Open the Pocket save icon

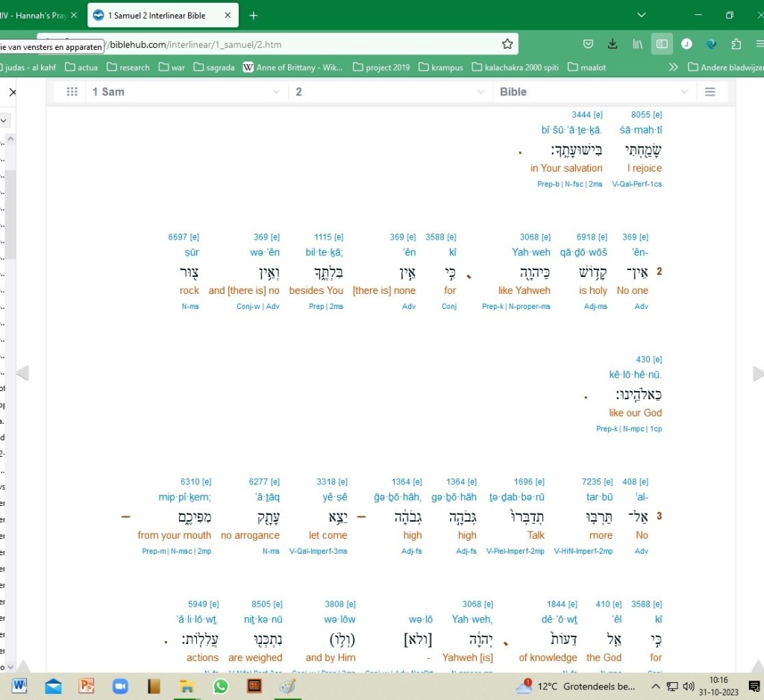(x=588, y=44)
